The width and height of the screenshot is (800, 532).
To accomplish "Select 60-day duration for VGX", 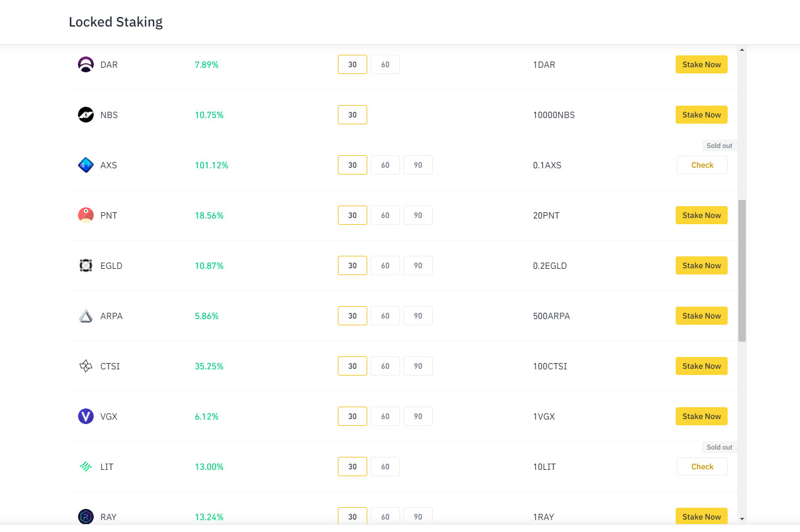I will [385, 416].
